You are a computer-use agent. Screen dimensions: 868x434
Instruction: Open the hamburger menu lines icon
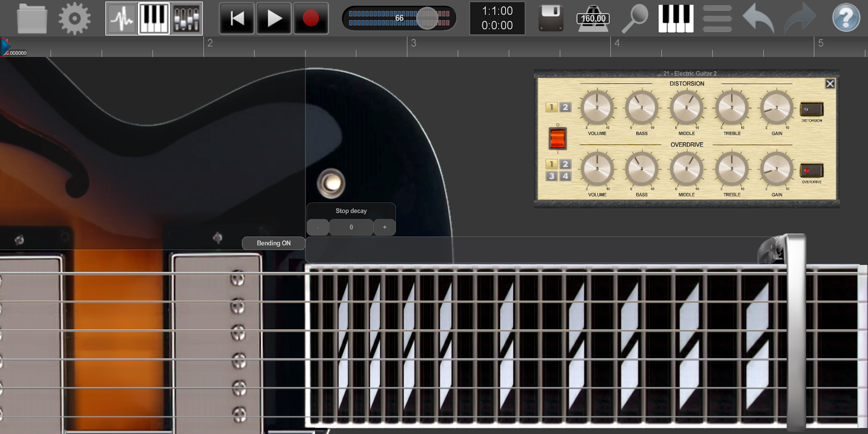(717, 18)
